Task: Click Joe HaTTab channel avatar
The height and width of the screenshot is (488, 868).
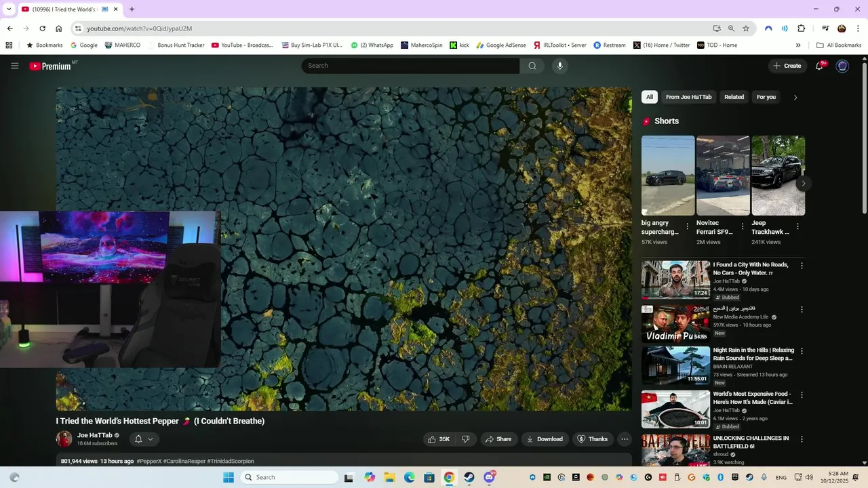Action: [64, 439]
